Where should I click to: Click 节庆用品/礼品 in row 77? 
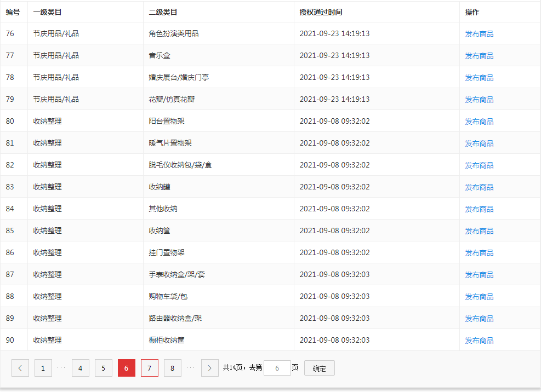click(56, 55)
